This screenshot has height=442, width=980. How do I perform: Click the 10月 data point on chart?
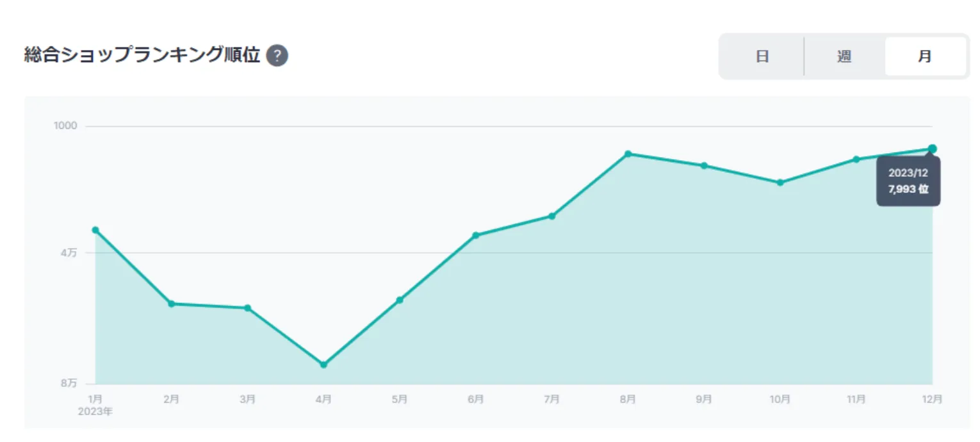click(x=780, y=183)
